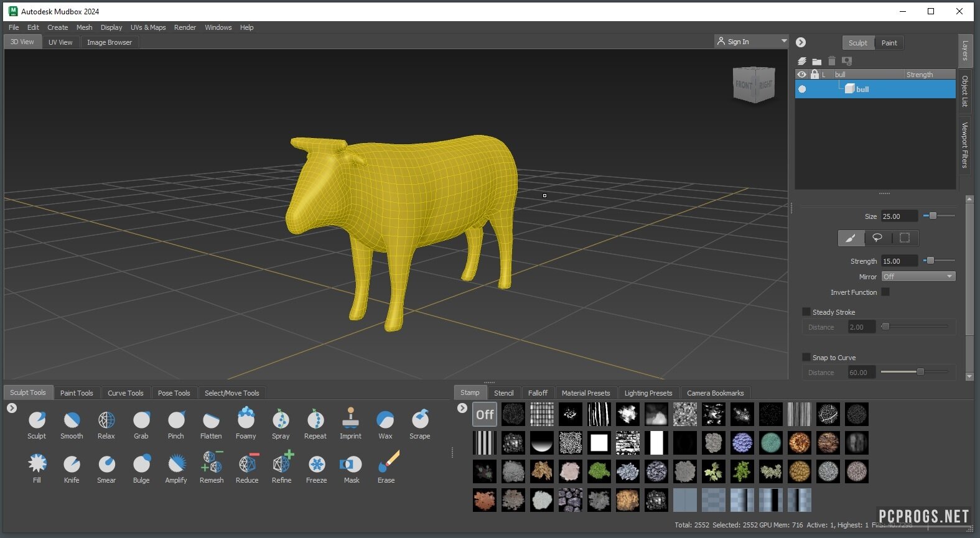Expand the sculpt tools tray arrow
This screenshot has height=538, width=980.
tap(12, 409)
